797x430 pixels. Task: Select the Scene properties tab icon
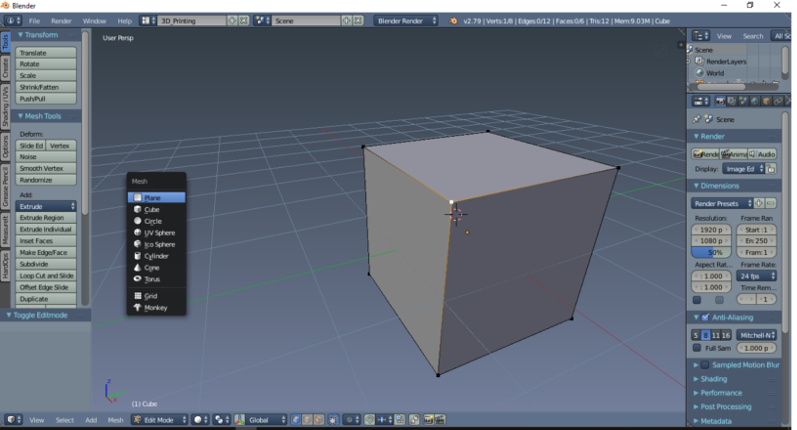(743, 101)
